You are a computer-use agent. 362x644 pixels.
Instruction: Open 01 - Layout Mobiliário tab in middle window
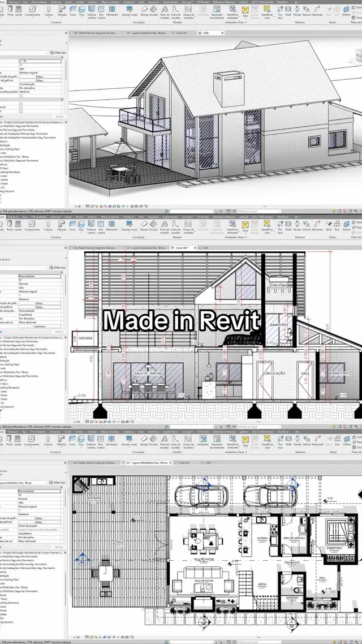pos(145,248)
